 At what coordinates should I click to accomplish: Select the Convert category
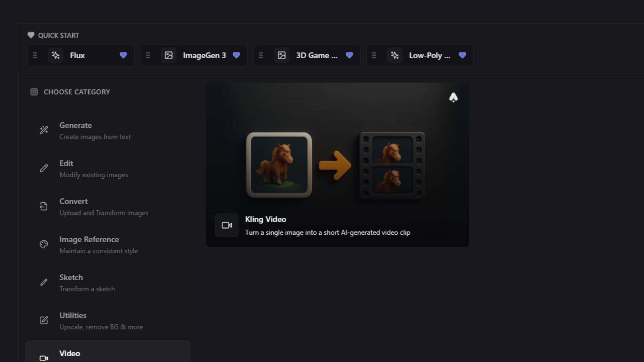(108, 207)
